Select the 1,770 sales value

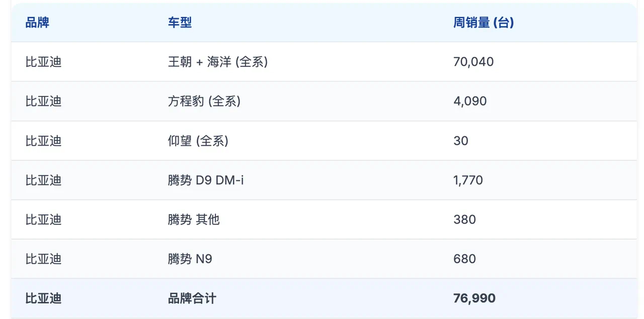pos(468,180)
